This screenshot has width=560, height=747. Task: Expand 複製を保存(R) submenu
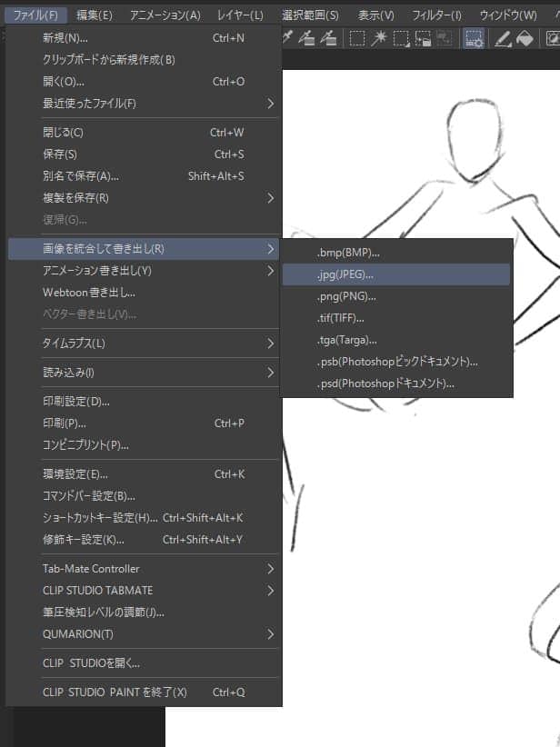144,198
